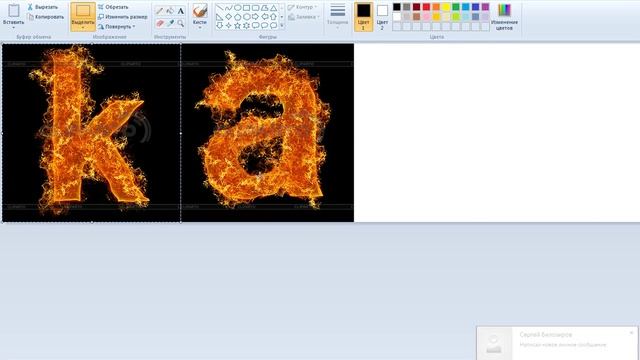Click Изменить размер to resize

pyautogui.click(x=123, y=17)
